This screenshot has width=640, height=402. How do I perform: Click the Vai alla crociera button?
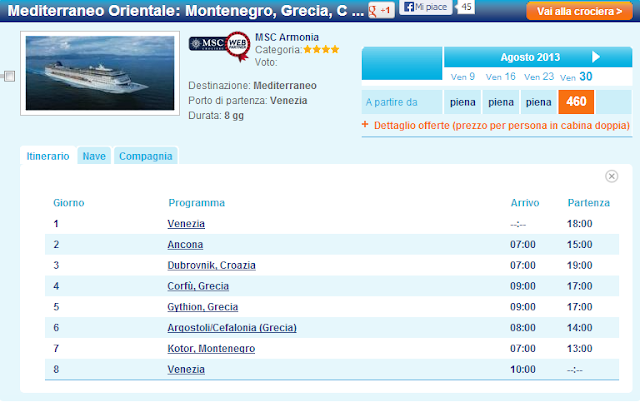(x=579, y=11)
